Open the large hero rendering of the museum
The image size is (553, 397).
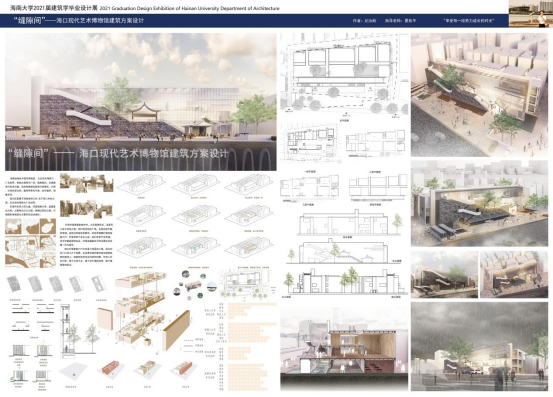pos(141,102)
